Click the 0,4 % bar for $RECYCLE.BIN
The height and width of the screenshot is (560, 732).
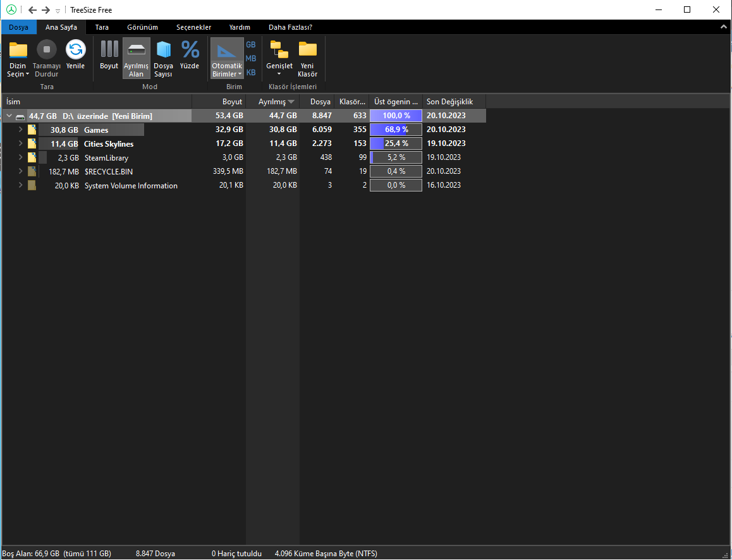point(396,171)
